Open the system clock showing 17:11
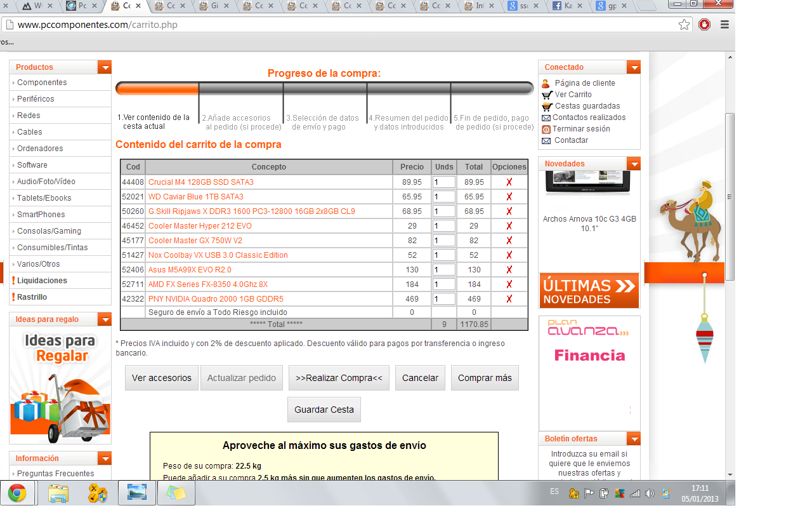Viewport: 812px width, 508px height. pyautogui.click(x=700, y=493)
